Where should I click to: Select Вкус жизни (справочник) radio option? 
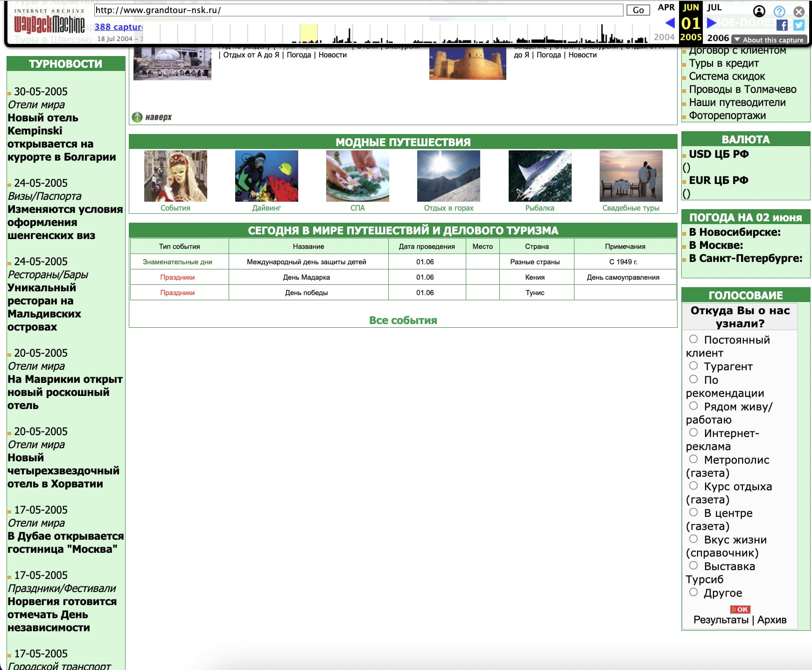693,539
